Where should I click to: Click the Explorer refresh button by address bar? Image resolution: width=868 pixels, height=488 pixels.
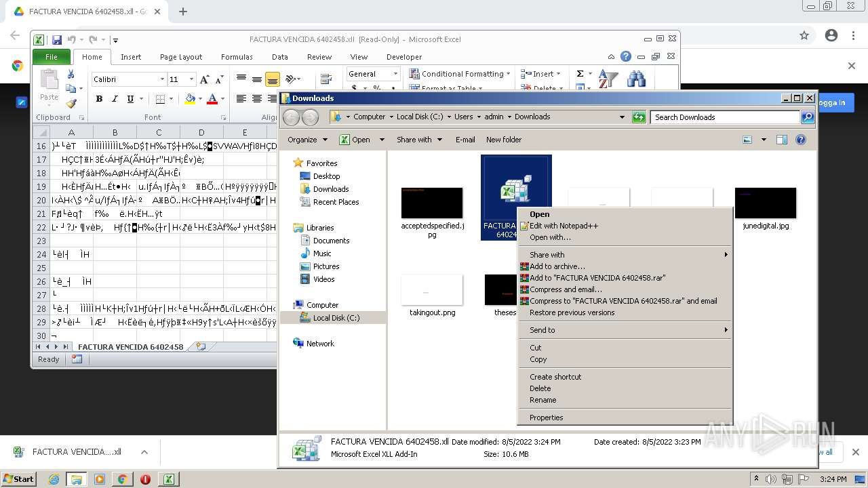pyautogui.click(x=639, y=117)
